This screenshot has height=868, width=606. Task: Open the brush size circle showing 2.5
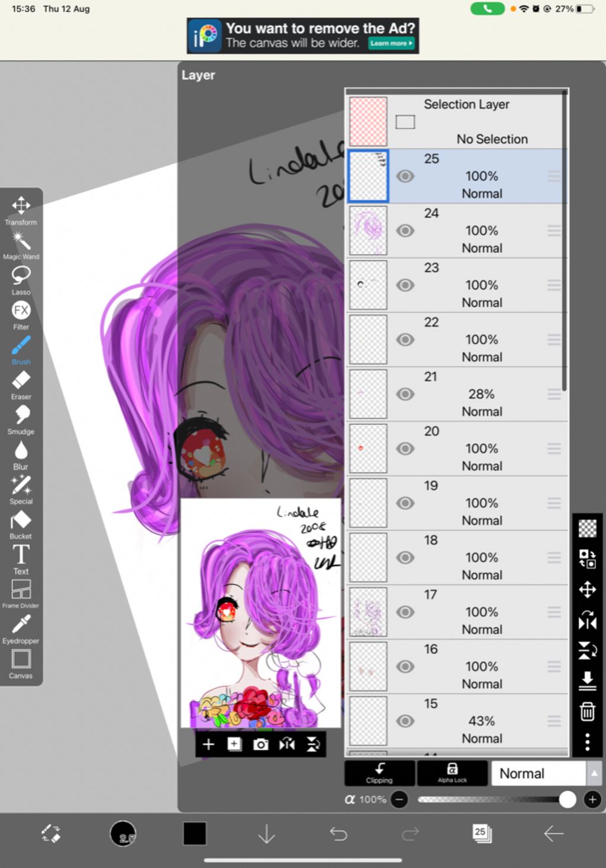coord(123,834)
